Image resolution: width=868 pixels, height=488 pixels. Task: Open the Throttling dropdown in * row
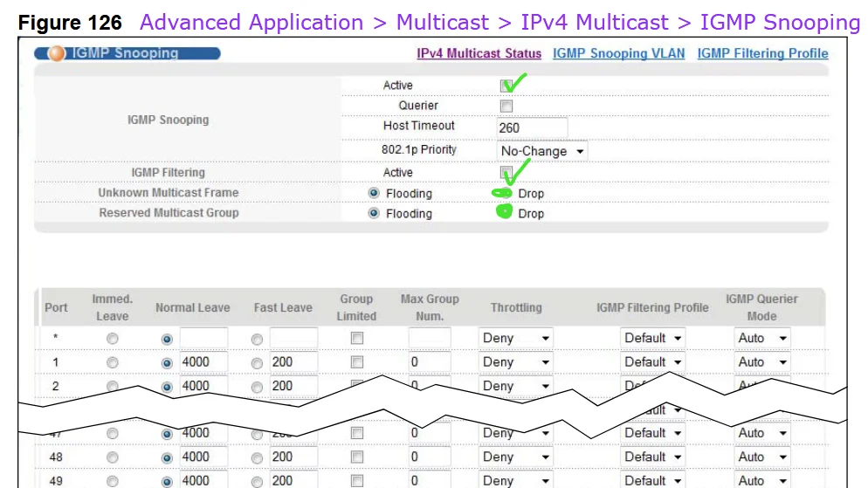516,338
